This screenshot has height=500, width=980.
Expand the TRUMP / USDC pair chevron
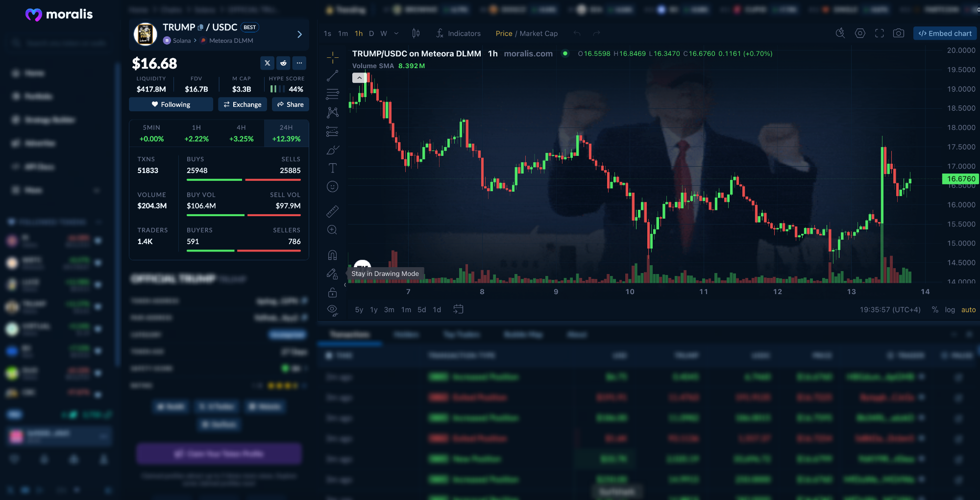(299, 34)
